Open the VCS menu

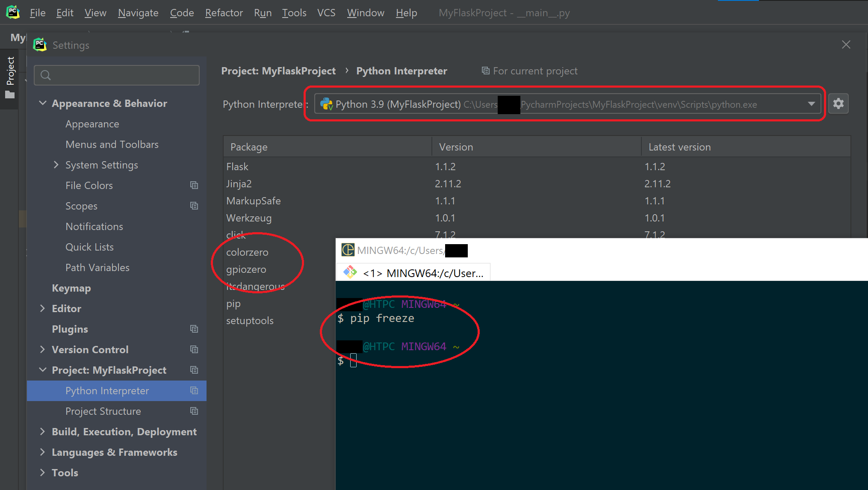(x=326, y=13)
